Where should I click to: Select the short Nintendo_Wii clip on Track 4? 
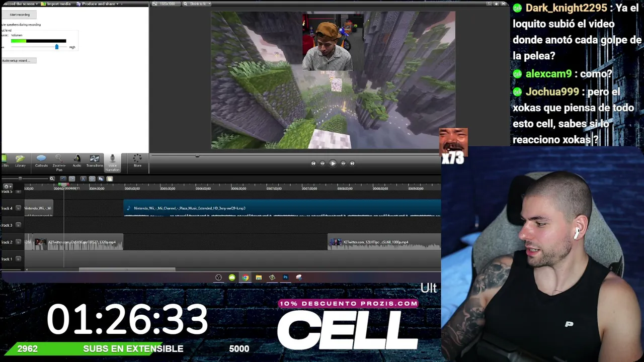point(39,208)
